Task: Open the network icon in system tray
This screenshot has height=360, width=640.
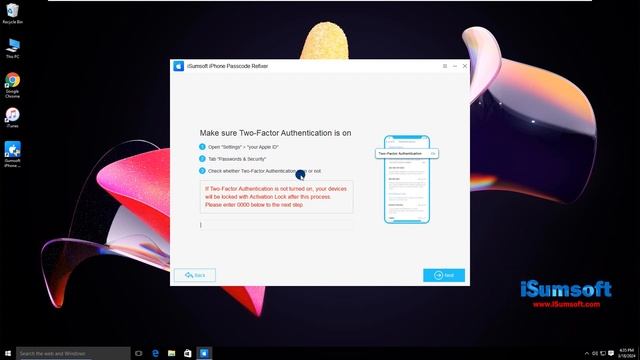Action: tap(603, 353)
